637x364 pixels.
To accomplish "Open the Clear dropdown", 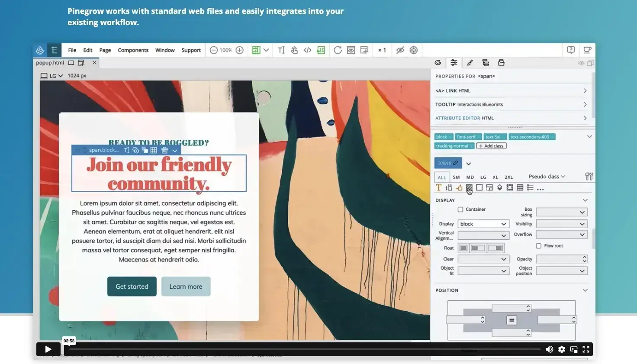I will [x=483, y=259].
